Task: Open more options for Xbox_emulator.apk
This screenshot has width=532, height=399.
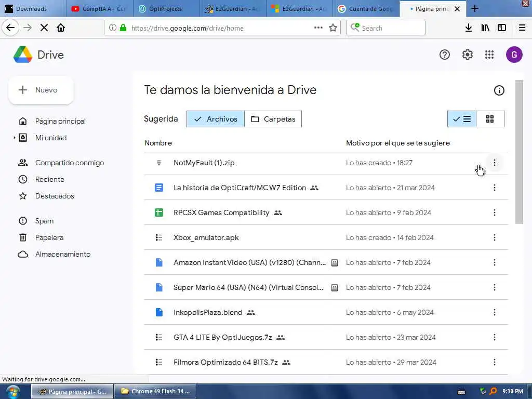Action: point(495,237)
